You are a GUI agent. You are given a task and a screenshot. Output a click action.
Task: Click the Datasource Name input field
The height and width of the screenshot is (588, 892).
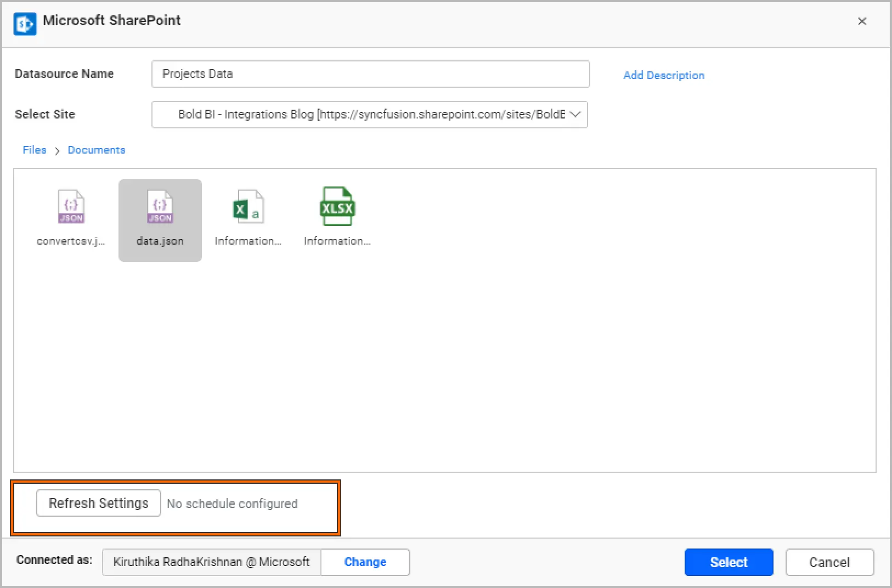click(370, 74)
